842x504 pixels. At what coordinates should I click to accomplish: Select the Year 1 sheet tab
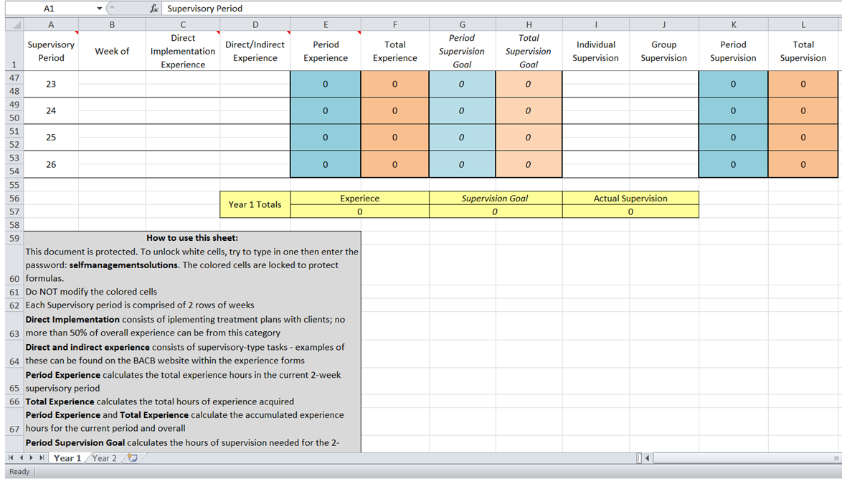coord(67,458)
